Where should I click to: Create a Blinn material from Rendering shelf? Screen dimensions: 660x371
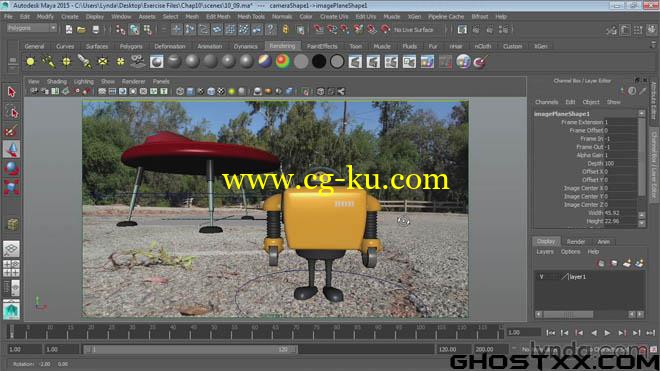click(192, 61)
